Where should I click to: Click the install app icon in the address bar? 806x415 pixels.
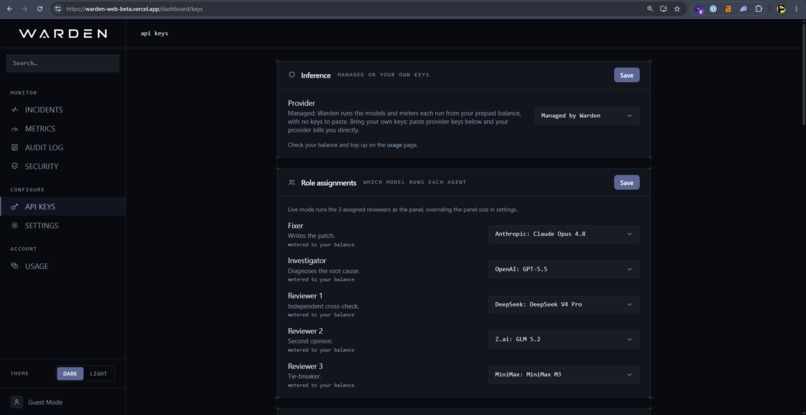point(664,9)
